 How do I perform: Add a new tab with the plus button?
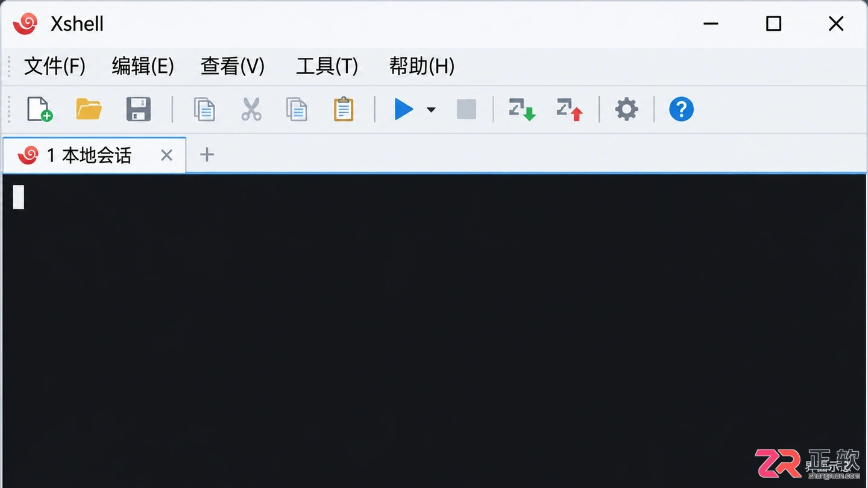(207, 155)
